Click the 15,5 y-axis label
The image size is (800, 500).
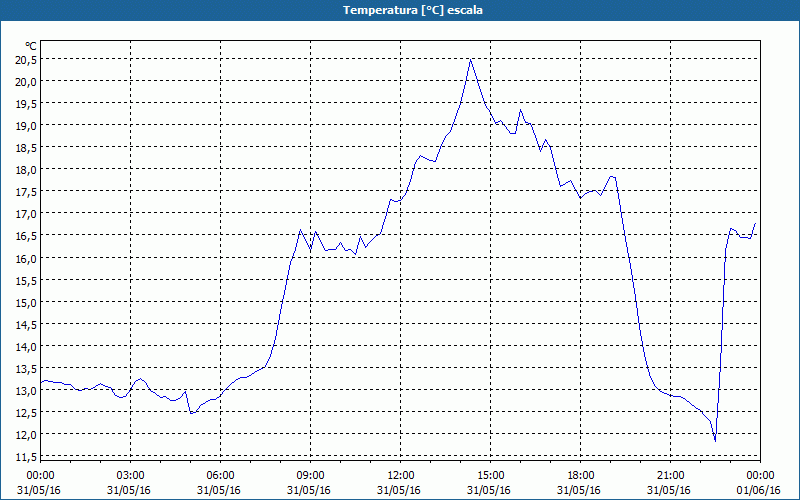click(27, 280)
